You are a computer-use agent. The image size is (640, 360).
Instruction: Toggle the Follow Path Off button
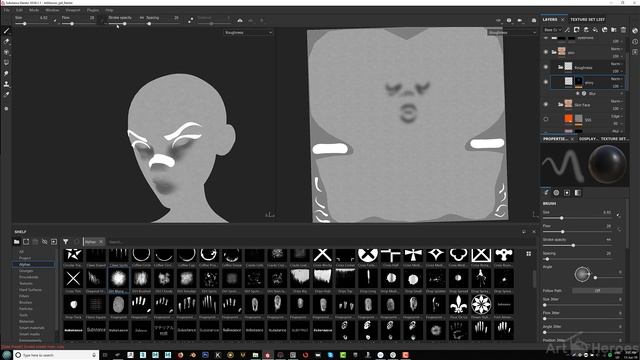click(x=597, y=291)
